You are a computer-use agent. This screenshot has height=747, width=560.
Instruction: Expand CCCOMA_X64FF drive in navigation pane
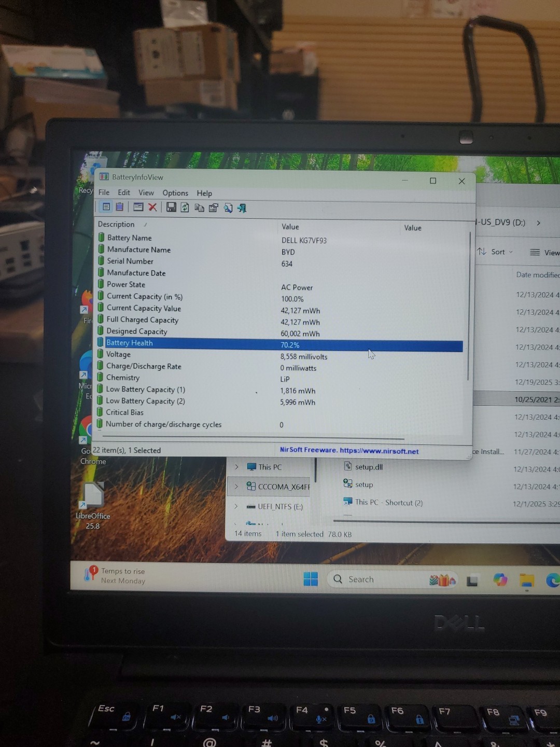pyautogui.click(x=236, y=487)
